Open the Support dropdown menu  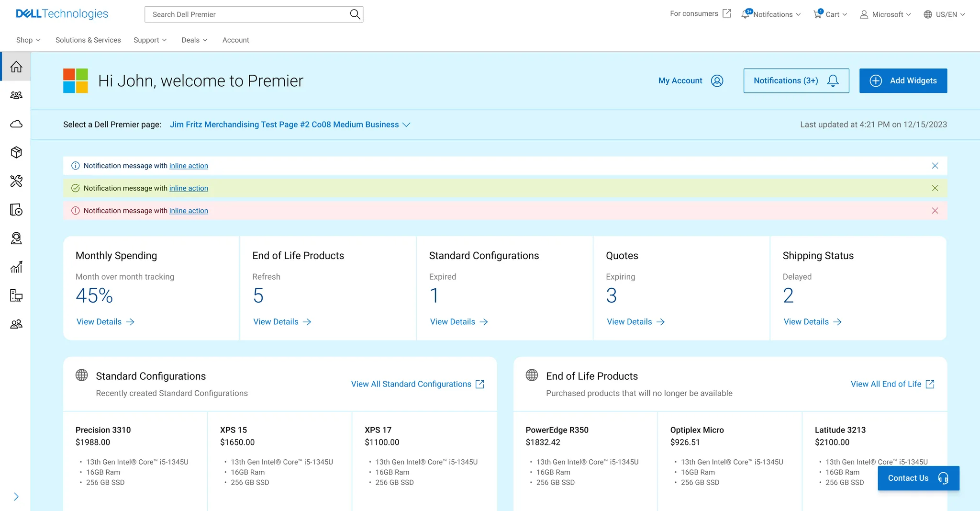click(x=150, y=40)
